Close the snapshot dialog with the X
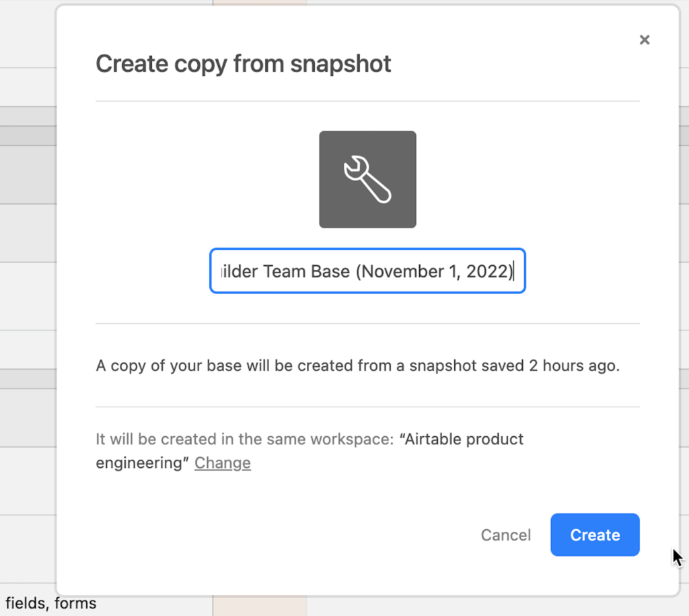This screenshot has width=689, height=616. point(644,39)
